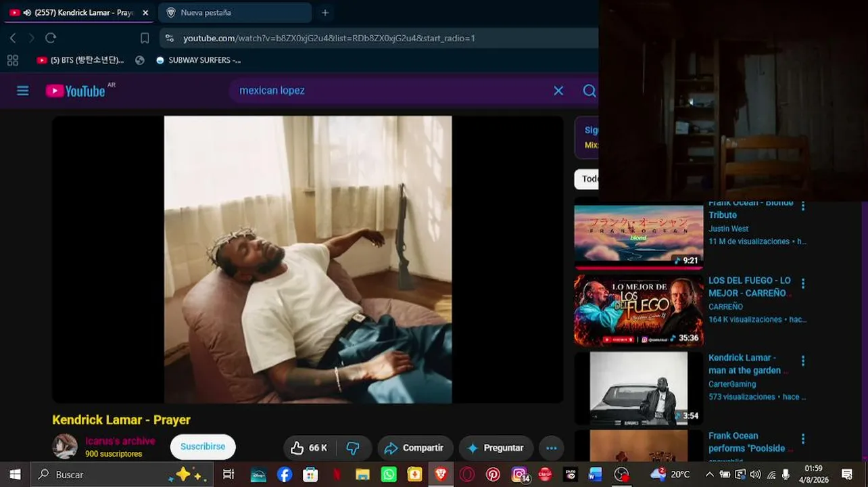Go back to the previous page
Viewport: 868px width, 487px height.
[13, 38]
